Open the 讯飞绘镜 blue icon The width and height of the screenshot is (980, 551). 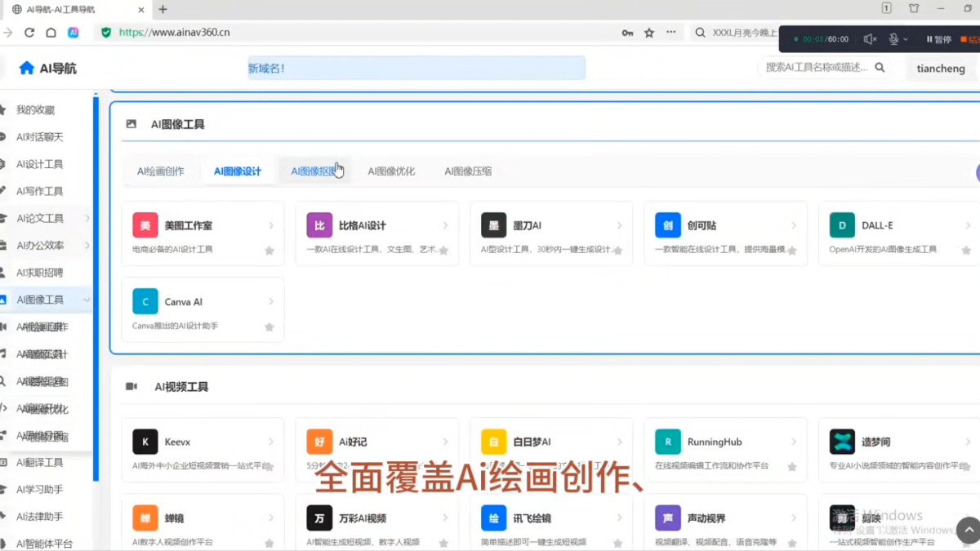[493, 518]
